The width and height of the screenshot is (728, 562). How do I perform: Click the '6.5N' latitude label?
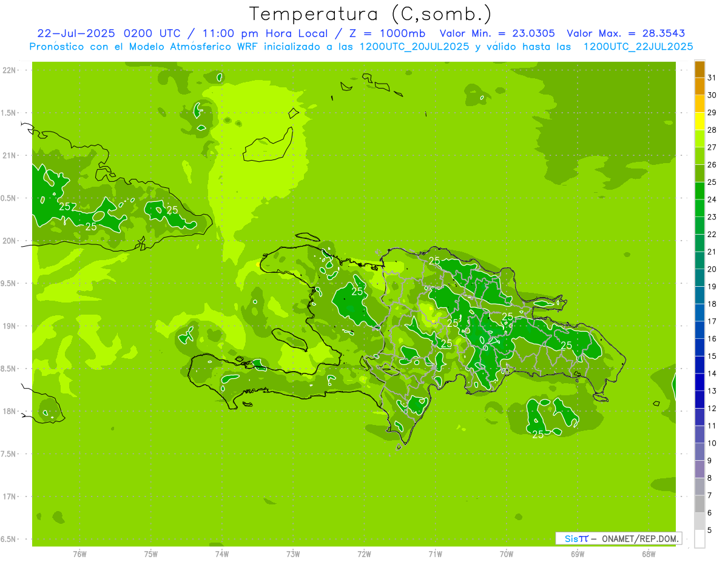click(x=8, y=539)
